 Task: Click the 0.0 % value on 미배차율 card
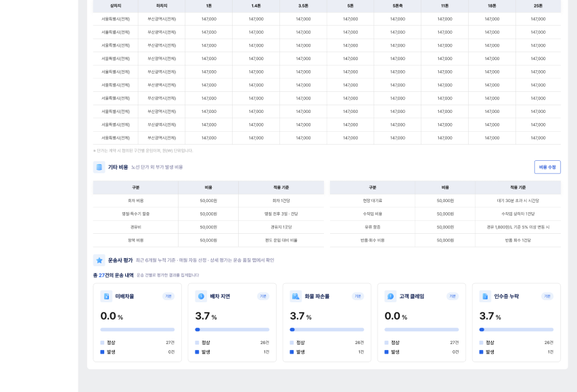[x=112, y=316]
